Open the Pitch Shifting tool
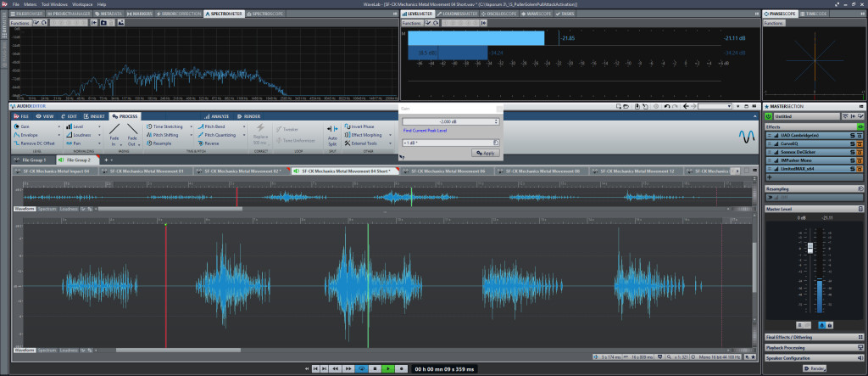 (163, 135)
